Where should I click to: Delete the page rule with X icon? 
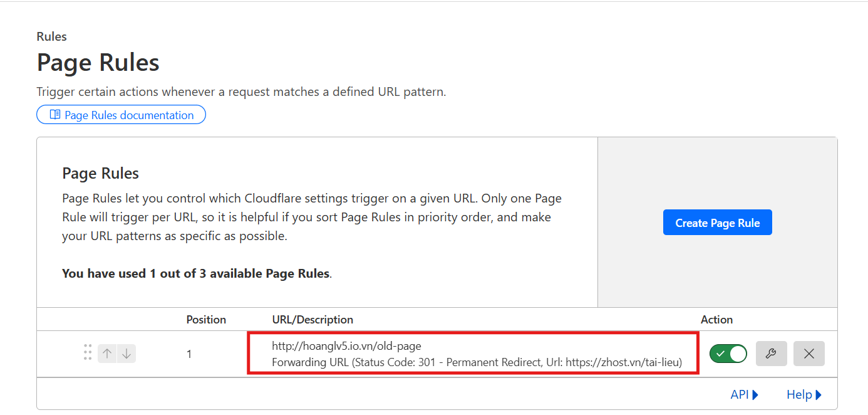coord(809,354)
